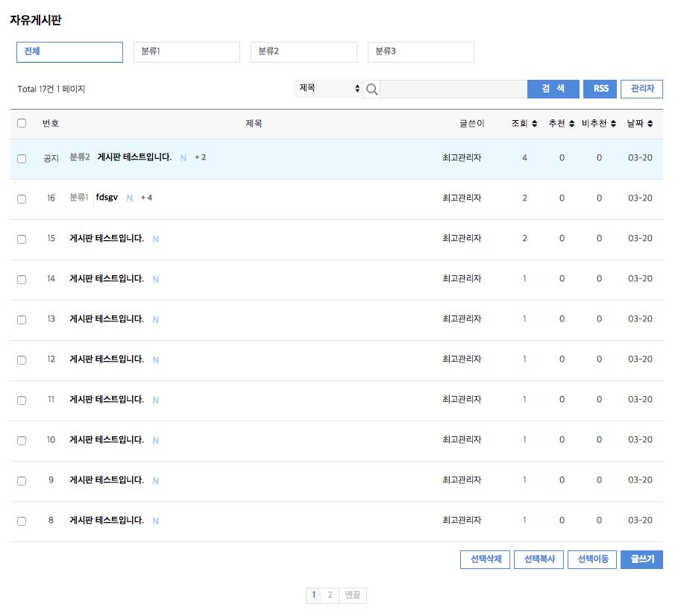
Task: Open the RSS feed button
Action: (600, 89)
